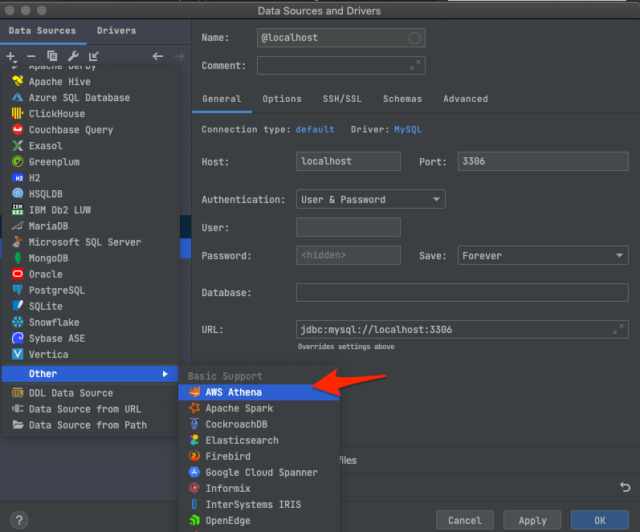The image size is (640, 532).
Task: Choose Vertica database type
Action: 91,354
